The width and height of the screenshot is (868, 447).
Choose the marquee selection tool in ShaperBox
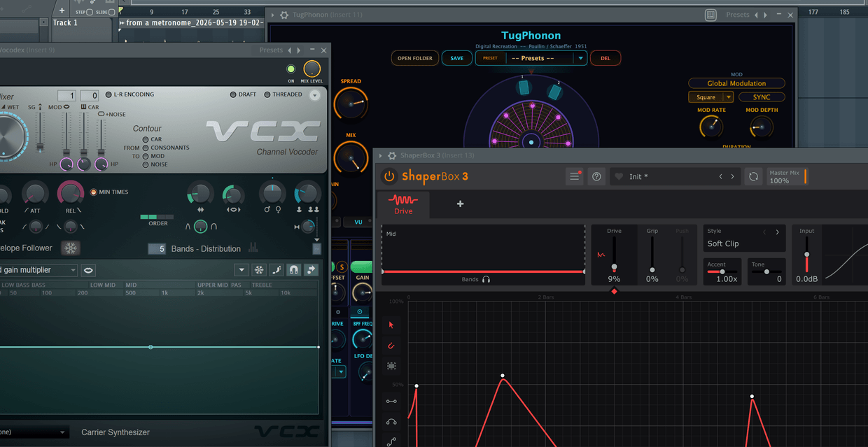pyautogui.click(x=391, y=366)
